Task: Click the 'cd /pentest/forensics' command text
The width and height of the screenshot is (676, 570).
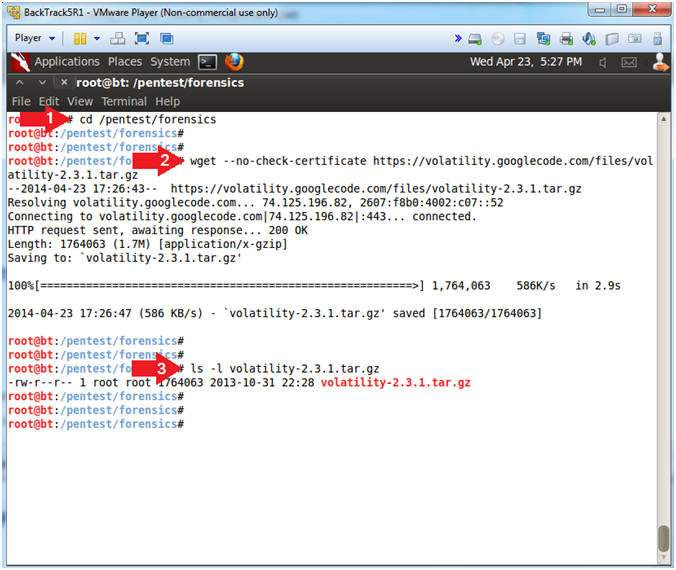Action: 148,119
